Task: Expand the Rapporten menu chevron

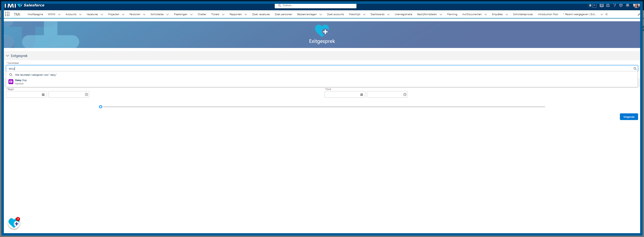Action: [246, 14]
